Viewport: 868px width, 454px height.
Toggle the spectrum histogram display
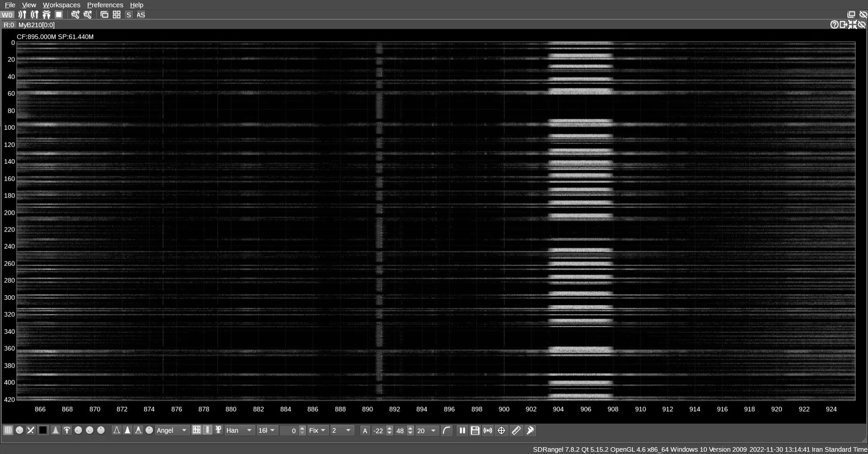coord(56,430)
